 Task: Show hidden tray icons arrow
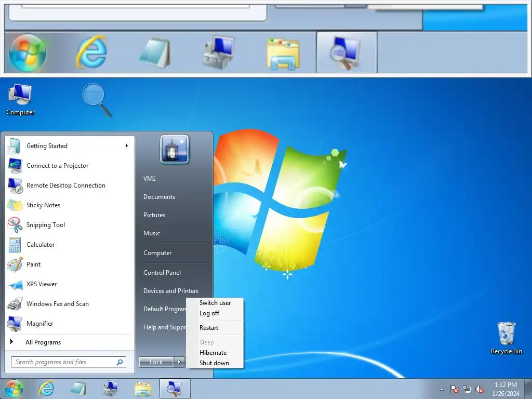(x=442, y=389)
